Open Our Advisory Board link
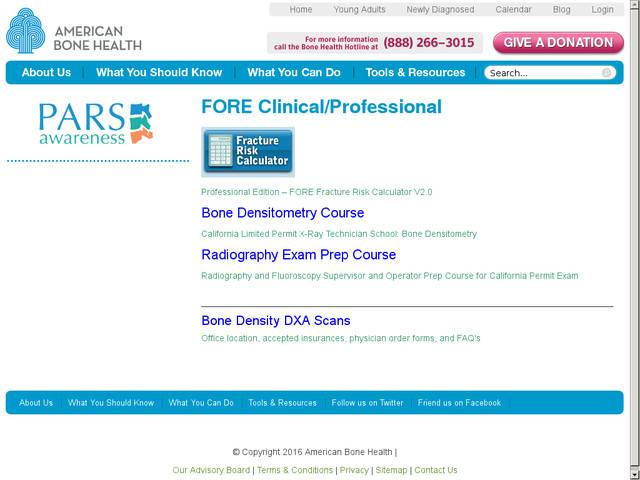This screenshot has width=640, height=480. point(211,470)
